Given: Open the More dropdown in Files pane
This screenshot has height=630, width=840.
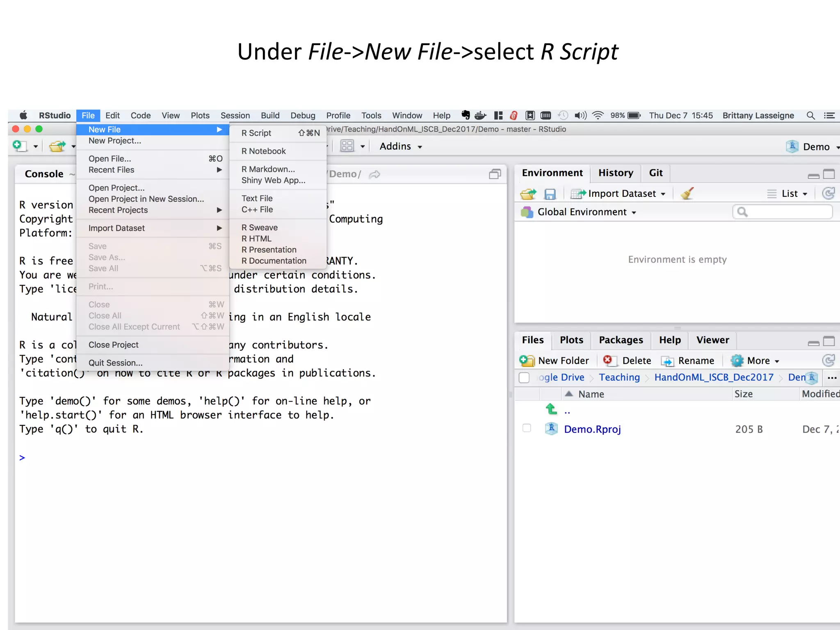Looking at the screenshot, I should coord(755,361).
